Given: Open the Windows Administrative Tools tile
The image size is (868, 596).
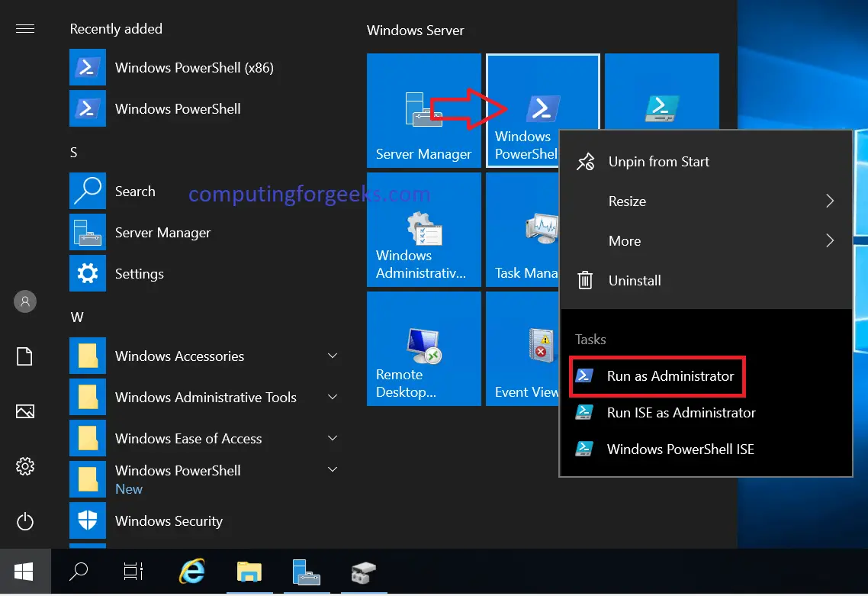Looking at the screenshot, I should [x=423, y=229].
